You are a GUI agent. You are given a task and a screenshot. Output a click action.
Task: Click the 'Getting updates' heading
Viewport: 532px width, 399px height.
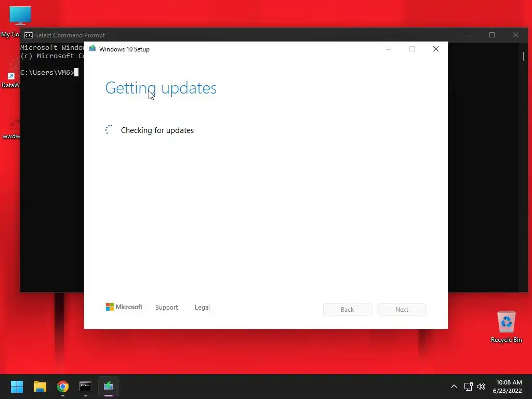click(x=161, y=88)
